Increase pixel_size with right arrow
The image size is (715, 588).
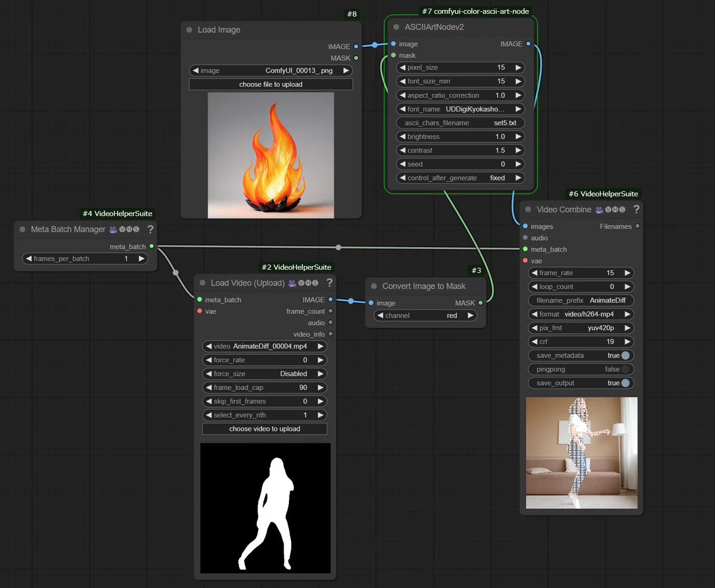(x=518, y=68)
